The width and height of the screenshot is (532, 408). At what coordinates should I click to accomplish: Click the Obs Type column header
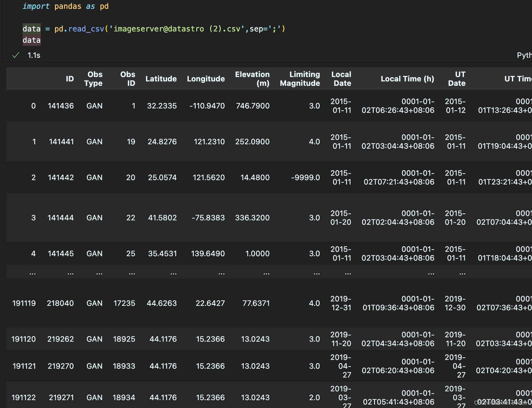(x=93, y=79)
